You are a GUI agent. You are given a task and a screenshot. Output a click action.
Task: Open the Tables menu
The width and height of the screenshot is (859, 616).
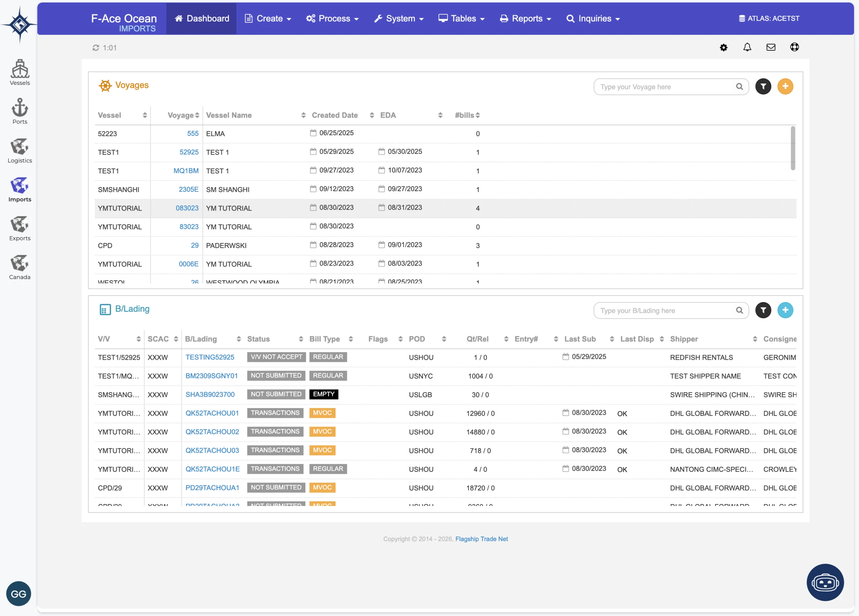461,18
